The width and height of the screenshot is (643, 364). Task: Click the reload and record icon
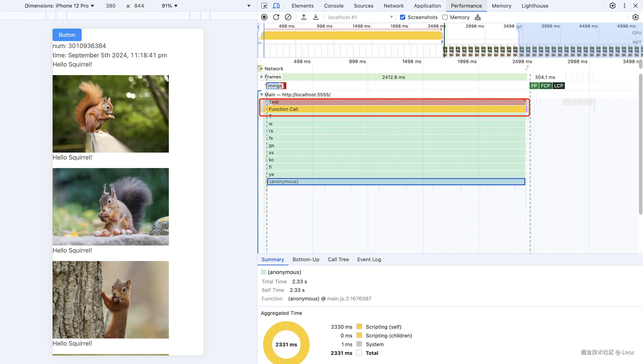click(276, 17)
